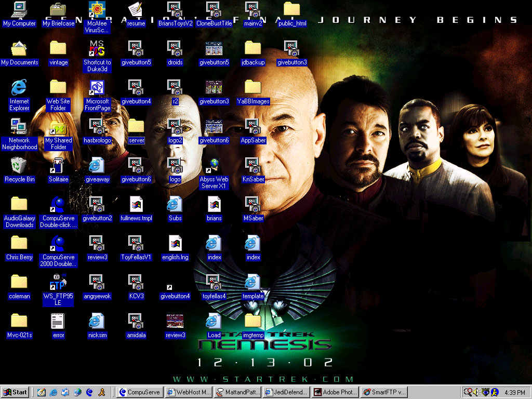This screenshot has width=532, height=399.
Task: Switch to CompuServe taskbar button
Action: [x=140, y=392]
